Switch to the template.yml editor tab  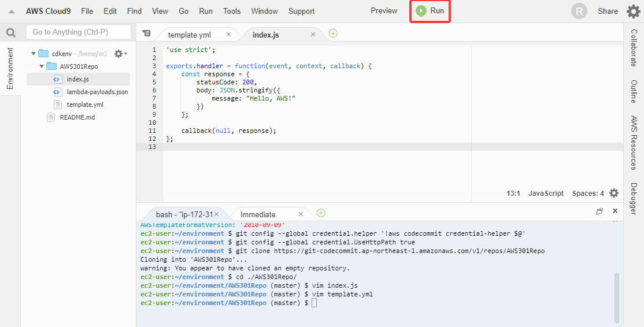[x=190, y=35]
